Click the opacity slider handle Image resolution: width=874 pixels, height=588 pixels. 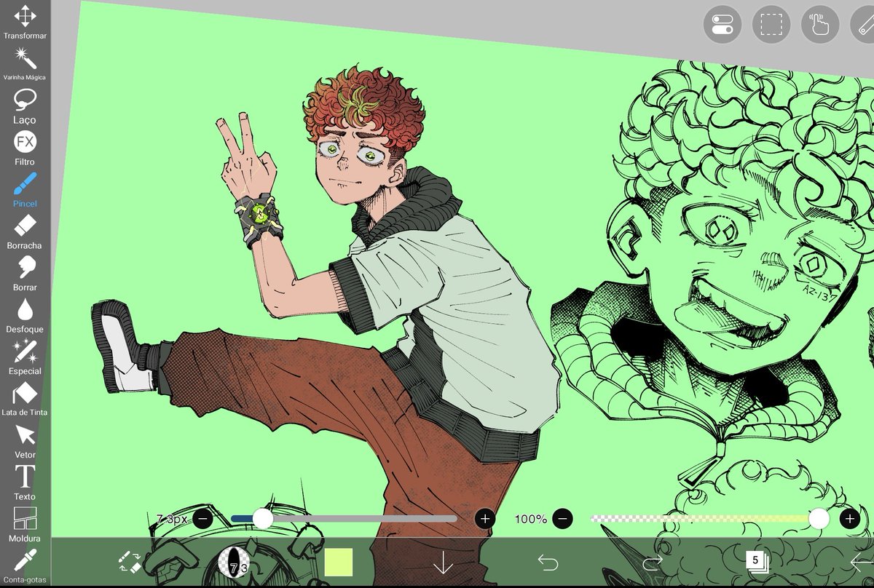[x=819, y=518]
